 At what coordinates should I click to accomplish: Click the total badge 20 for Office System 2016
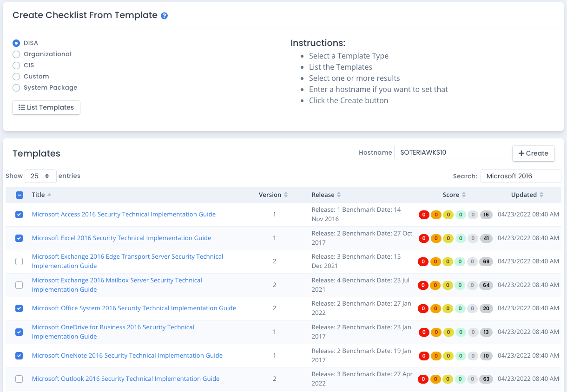[x=486, y=308]
